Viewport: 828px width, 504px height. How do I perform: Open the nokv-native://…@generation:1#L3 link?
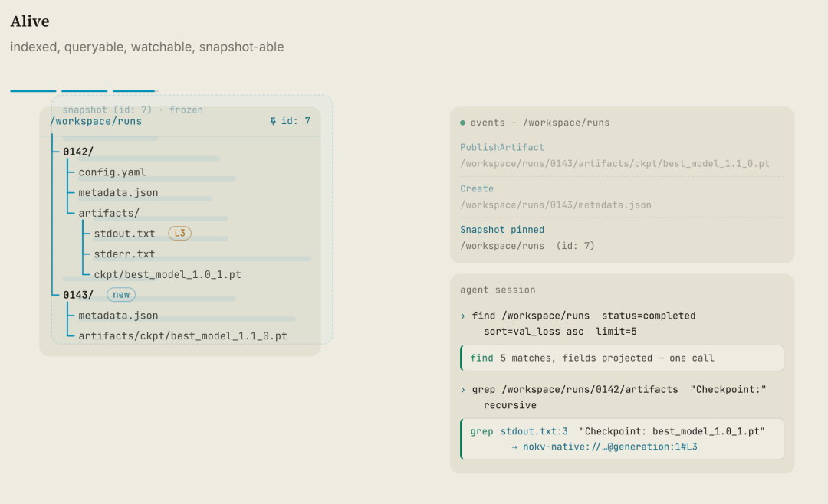coord(610,447)
